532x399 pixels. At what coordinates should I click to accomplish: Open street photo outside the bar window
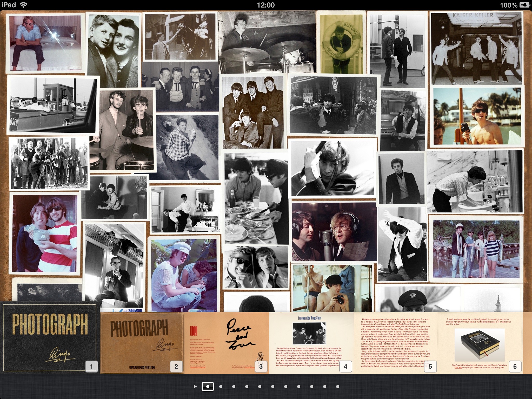pyautogui.click(x=334, y=105)
